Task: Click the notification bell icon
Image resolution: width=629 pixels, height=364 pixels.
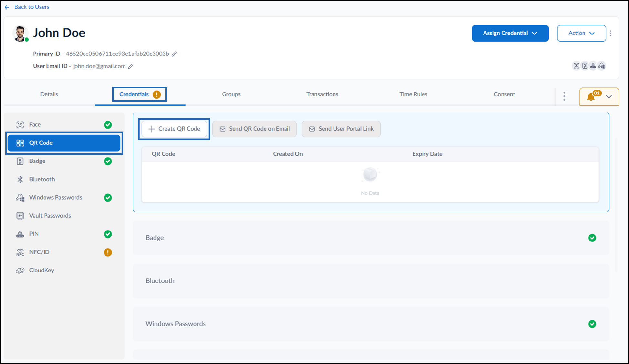Action: point(591,97)
